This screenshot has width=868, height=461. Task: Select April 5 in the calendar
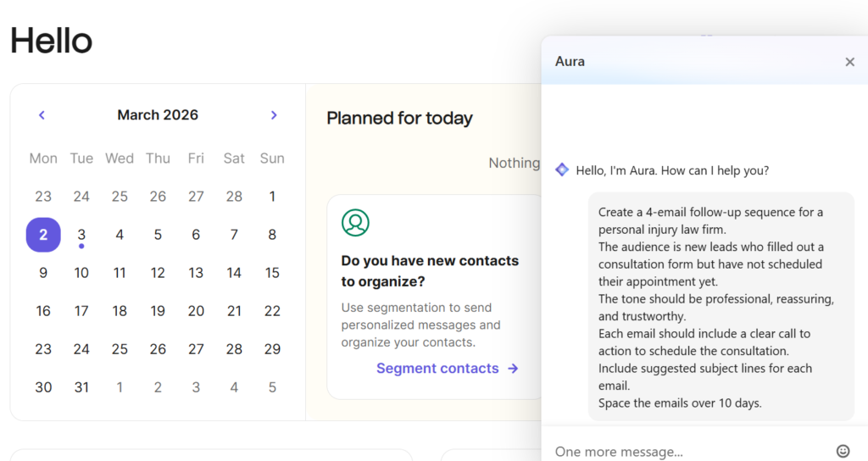(272, 387)
